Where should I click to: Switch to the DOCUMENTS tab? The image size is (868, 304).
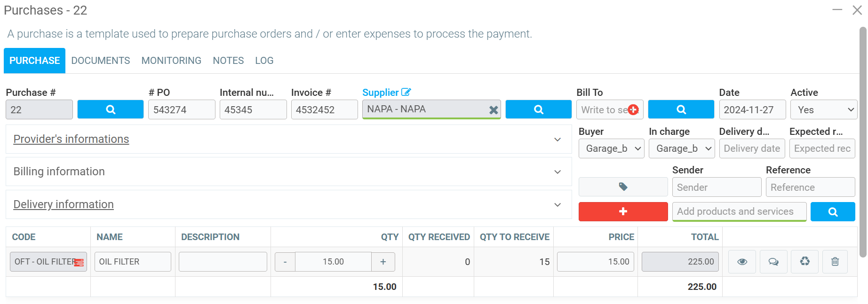[101, 61]
